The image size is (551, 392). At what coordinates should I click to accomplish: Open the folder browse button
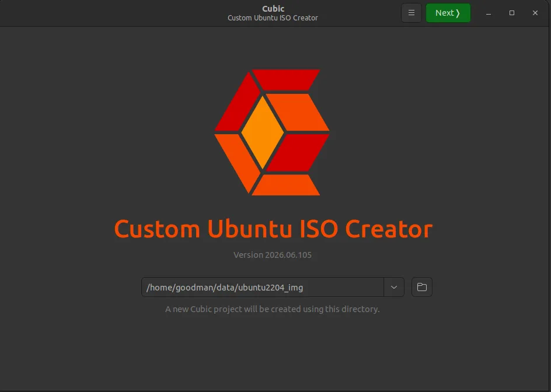pyautogui.click(x=421, y=287)
